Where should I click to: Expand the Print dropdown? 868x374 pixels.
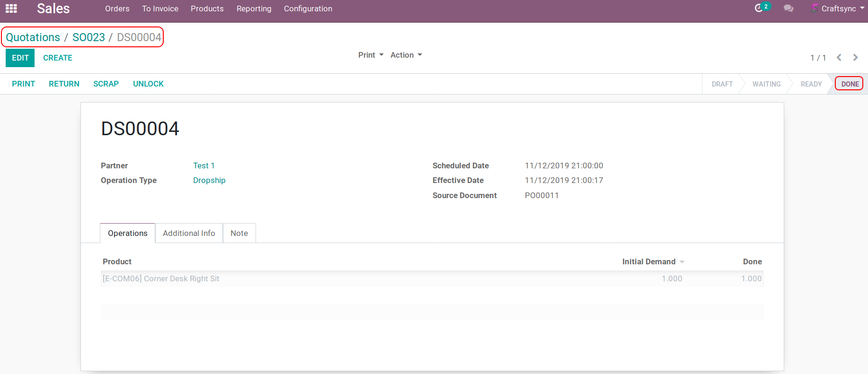(371, 55)
